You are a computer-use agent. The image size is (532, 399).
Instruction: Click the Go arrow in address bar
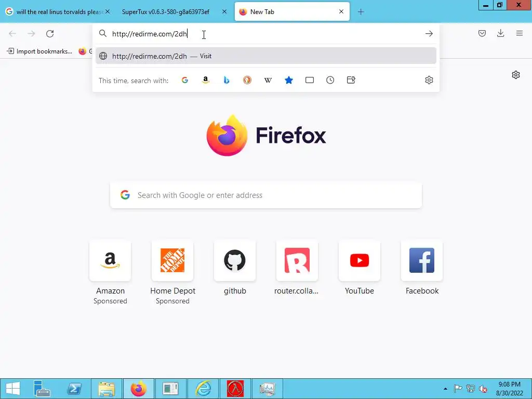point(429,34)
